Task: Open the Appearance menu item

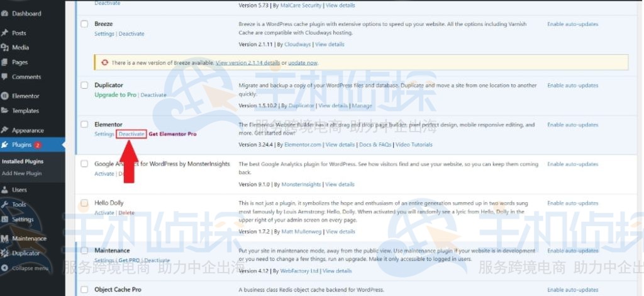Action: coord(28,130)
